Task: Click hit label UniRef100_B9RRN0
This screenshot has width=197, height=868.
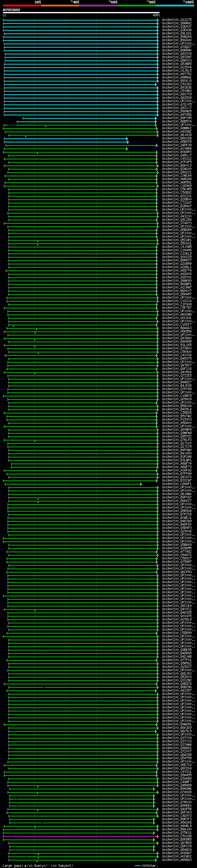Action: pos(177,50)
